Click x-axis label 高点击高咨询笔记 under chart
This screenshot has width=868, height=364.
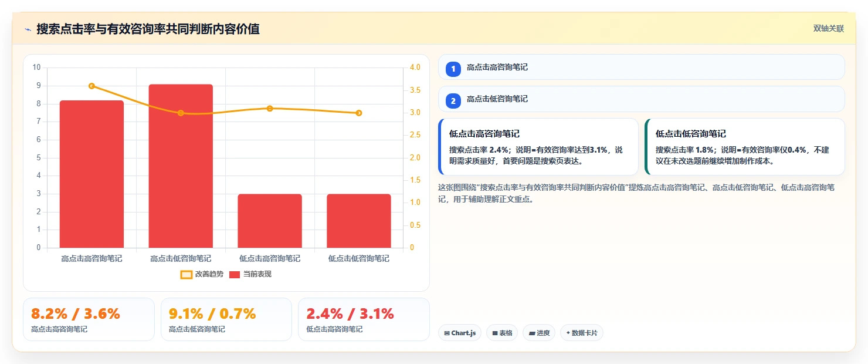click(91, 258)
